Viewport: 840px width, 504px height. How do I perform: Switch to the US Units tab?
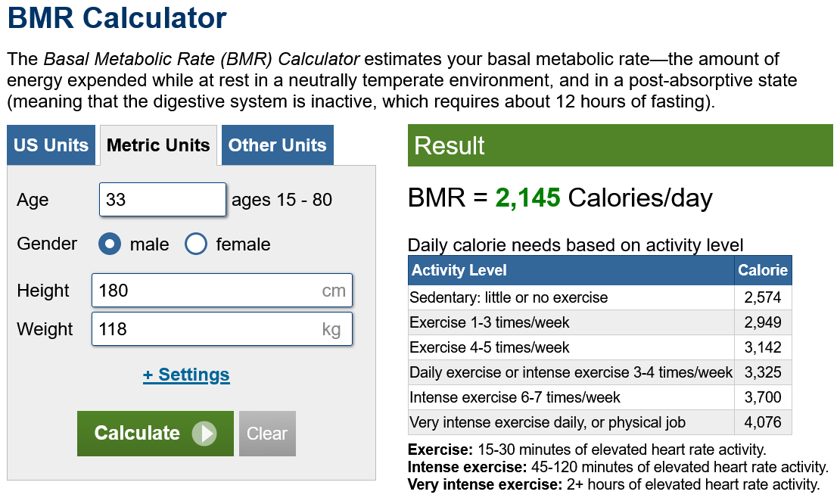point(51,145)
